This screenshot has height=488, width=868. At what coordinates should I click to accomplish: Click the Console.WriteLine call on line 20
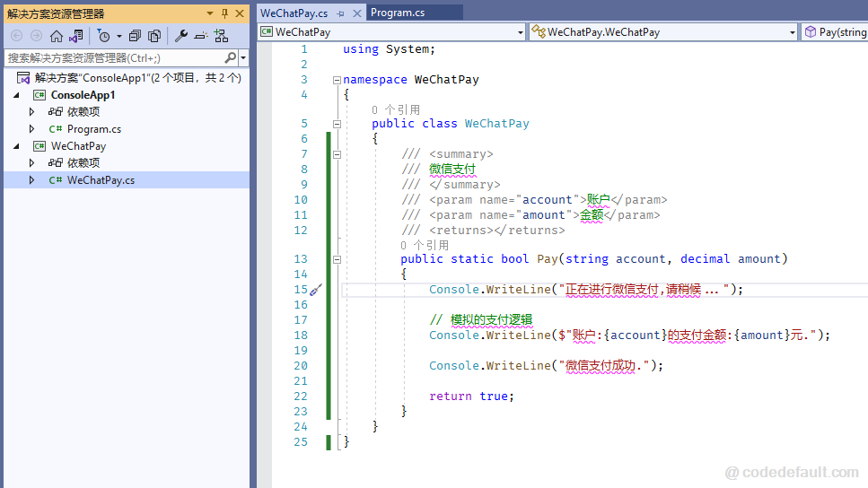[546, 366]
